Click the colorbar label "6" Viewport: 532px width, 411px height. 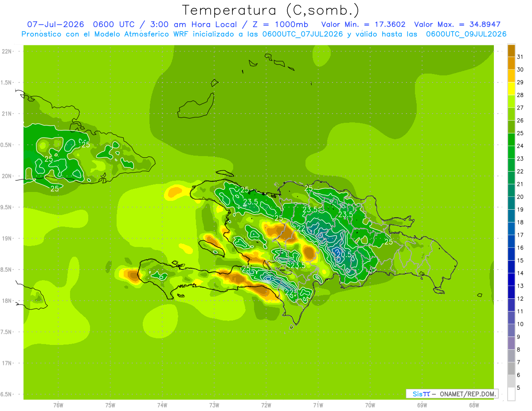click(519, 375)
